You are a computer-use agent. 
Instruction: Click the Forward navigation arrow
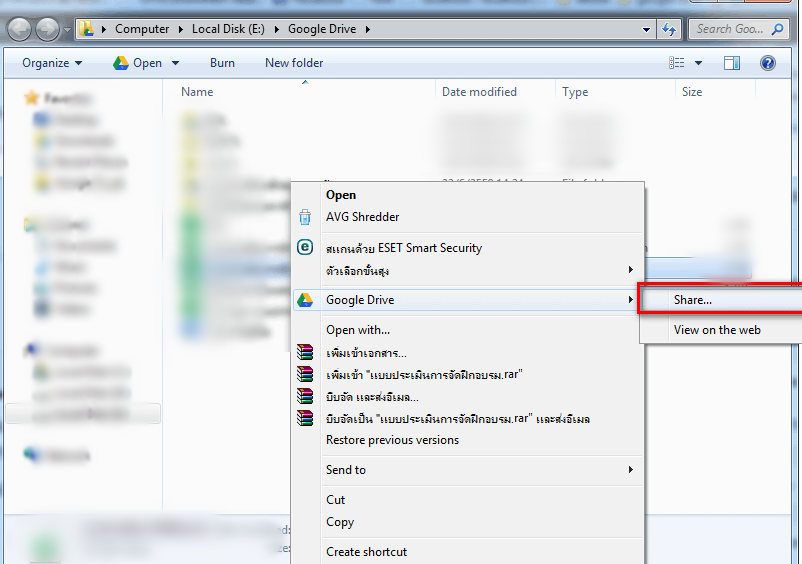(47, 29)
